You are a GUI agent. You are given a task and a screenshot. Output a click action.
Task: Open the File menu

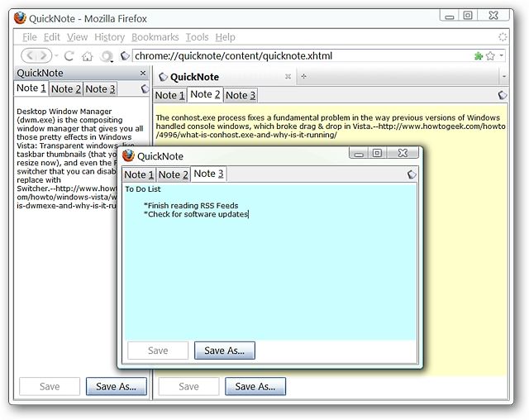click(30, 37)
